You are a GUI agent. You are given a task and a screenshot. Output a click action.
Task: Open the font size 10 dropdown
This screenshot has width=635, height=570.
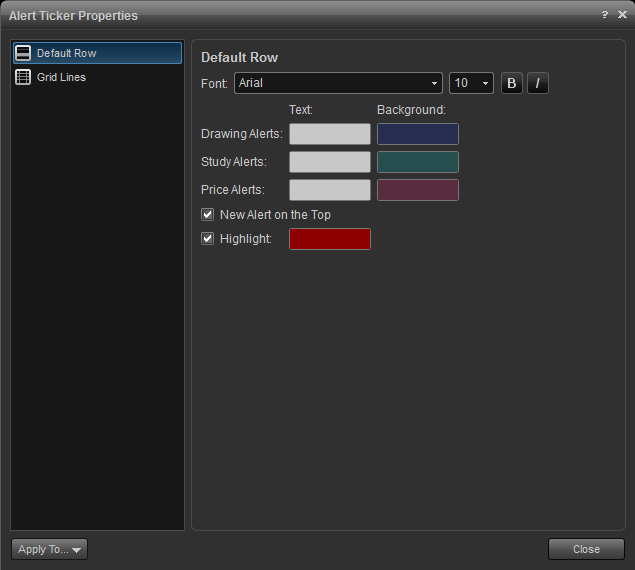[471, 83]
